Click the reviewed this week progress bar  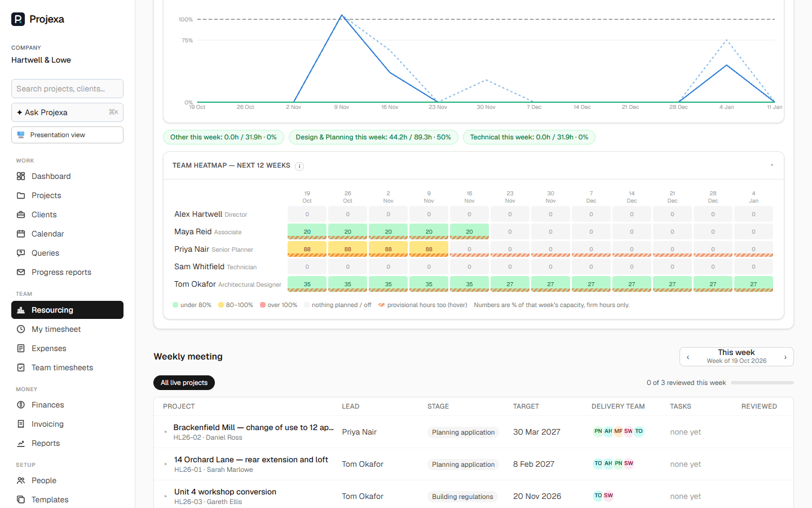coord(762,383)
